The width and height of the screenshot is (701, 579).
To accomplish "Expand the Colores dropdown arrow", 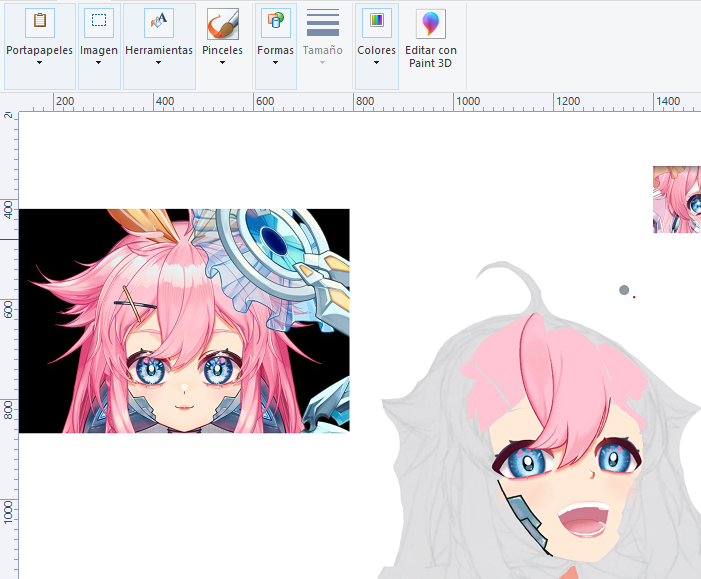I will pyautogui.click(x=376, y=63).
